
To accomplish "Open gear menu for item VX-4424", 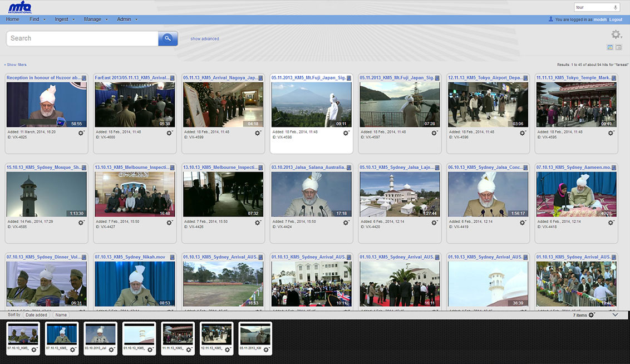I will (x=346, y=223).
